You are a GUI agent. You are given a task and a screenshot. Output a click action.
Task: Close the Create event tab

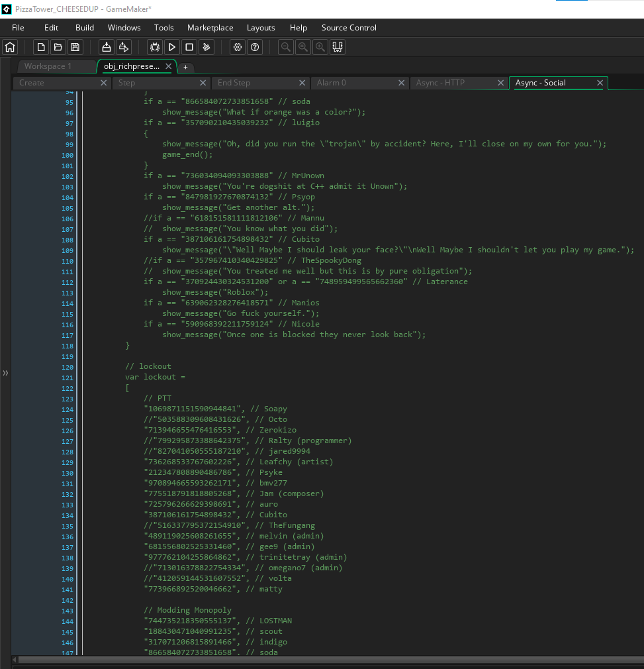pos(103,83)
